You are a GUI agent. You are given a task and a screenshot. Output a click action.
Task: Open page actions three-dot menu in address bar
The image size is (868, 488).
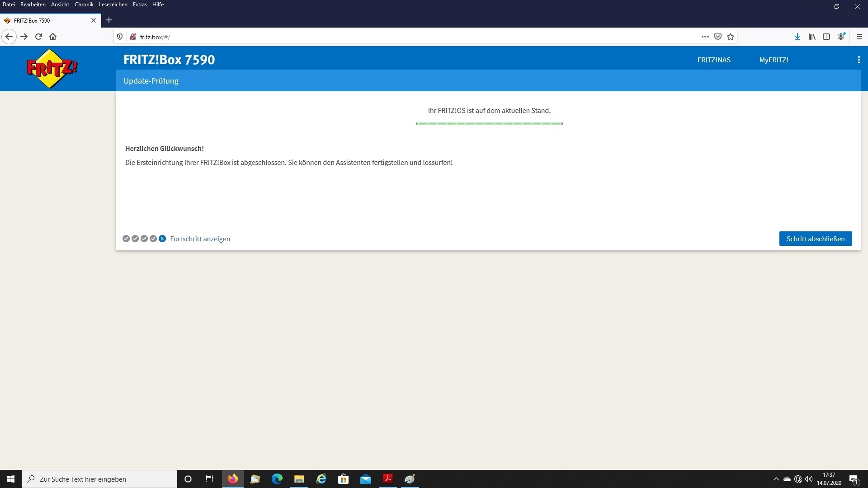(x=705, y=37)
